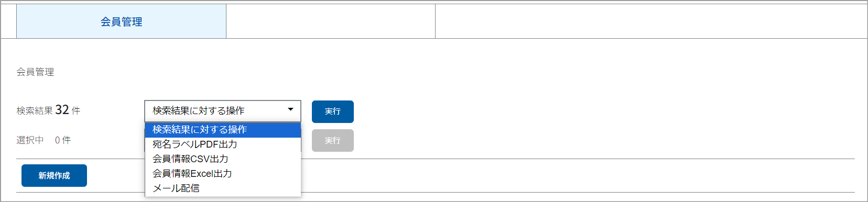
Task: Click the 選択中 label text
Action: click(x=30, y=140)
